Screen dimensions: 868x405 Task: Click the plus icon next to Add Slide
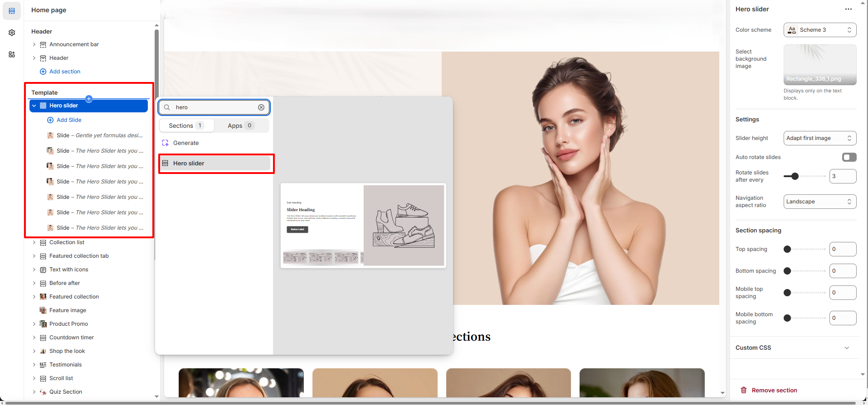coord(50,120)
